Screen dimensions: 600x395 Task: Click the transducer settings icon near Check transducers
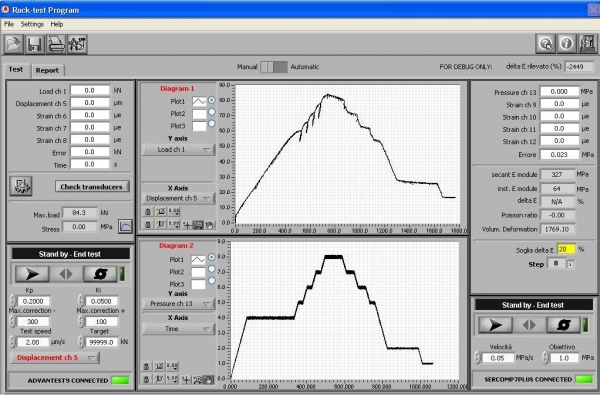tap(21, 186)
